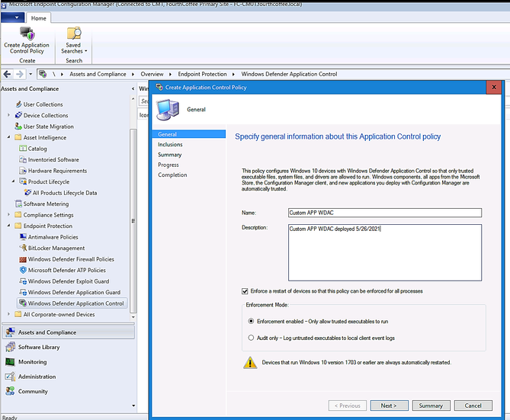Click the Description text area
The image size is (510, 420).
[385, 252]
